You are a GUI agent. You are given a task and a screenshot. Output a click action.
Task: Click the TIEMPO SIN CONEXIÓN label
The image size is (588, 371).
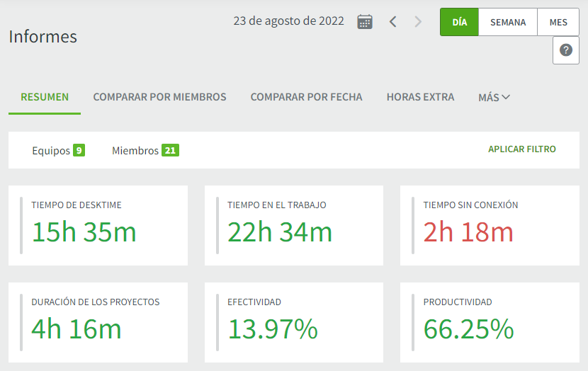point(470,205)
